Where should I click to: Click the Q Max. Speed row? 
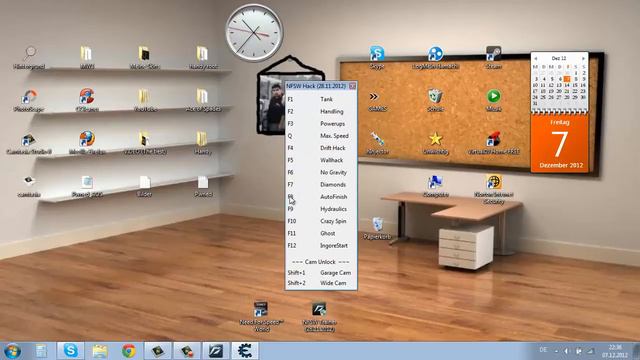coord(321,136)
